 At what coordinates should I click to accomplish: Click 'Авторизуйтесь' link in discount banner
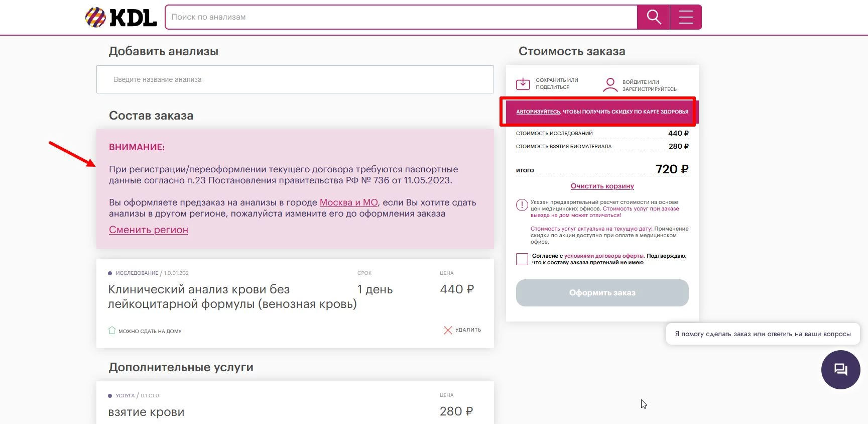[538, 112]
